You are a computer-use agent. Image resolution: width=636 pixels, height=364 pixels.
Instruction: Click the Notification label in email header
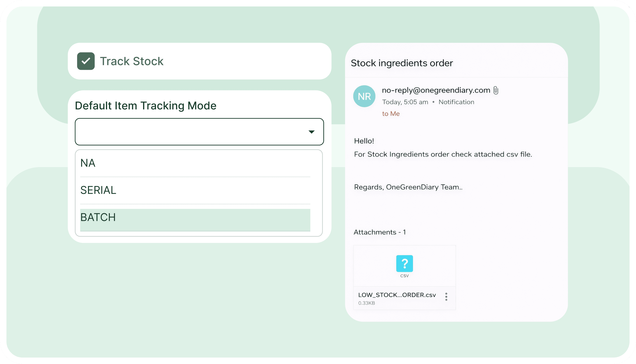tap(456, 102)
